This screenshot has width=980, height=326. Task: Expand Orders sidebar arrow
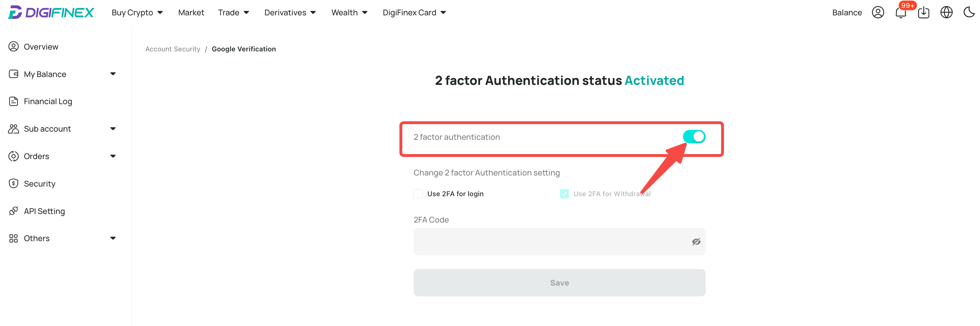[x=113, y=156]
